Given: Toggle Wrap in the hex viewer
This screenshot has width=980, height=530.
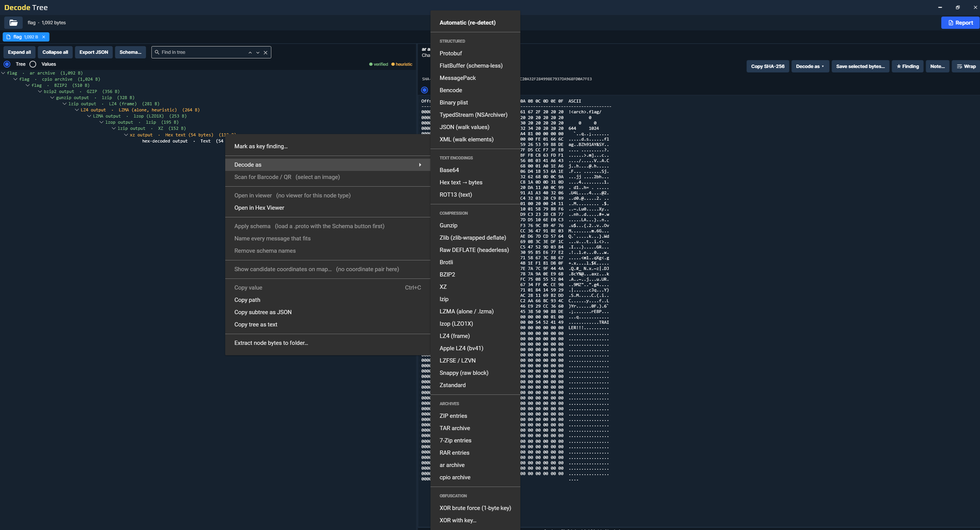Looking at the screenshot, I should point(966,66).
